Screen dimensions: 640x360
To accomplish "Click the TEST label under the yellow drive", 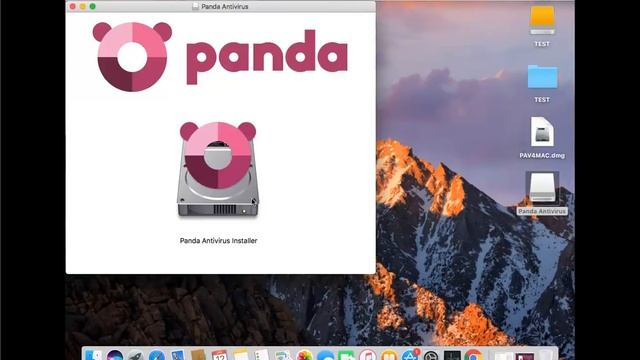I will pos(542,44).
